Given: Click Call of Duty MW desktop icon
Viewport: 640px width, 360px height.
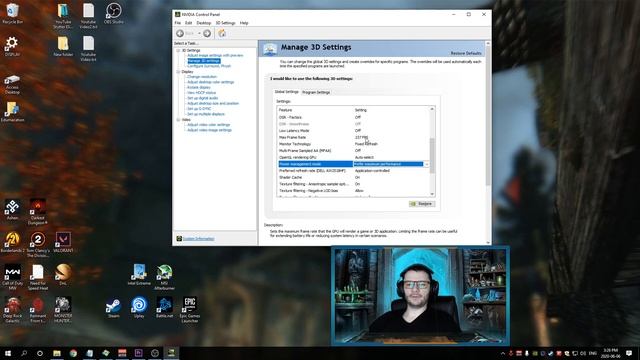Looking at the screenshot, I should point(12,277).
